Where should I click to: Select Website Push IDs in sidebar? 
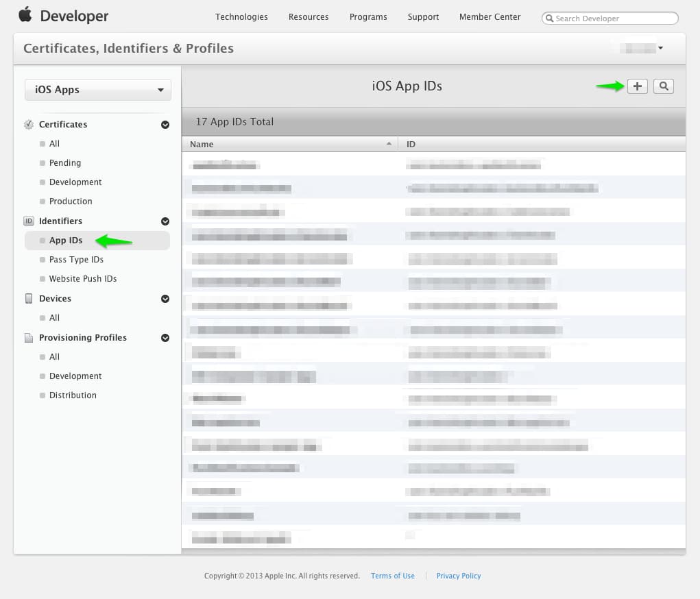[83, 279]
